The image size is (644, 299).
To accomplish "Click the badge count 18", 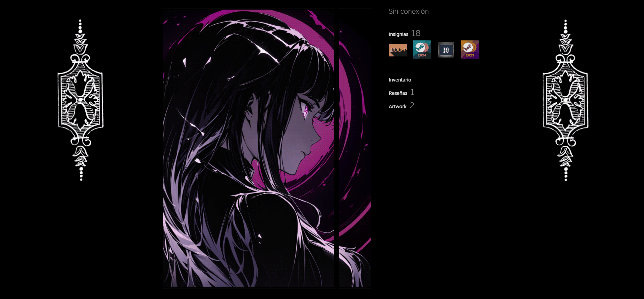I will (416, 33).
